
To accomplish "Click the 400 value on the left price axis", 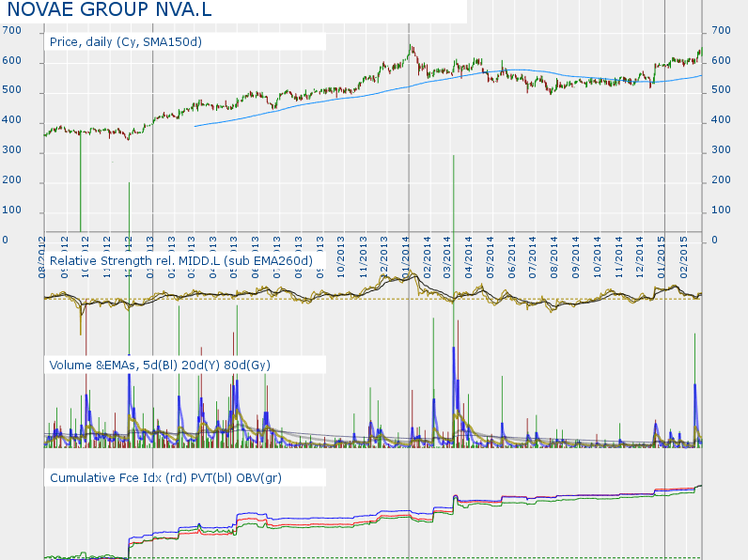I will [11, 119].
